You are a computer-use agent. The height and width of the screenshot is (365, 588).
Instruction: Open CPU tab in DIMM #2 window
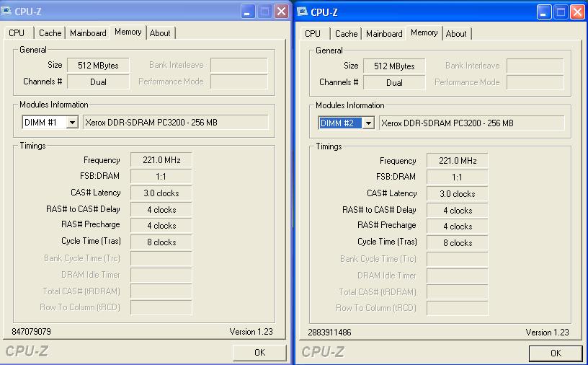point(313,34)
